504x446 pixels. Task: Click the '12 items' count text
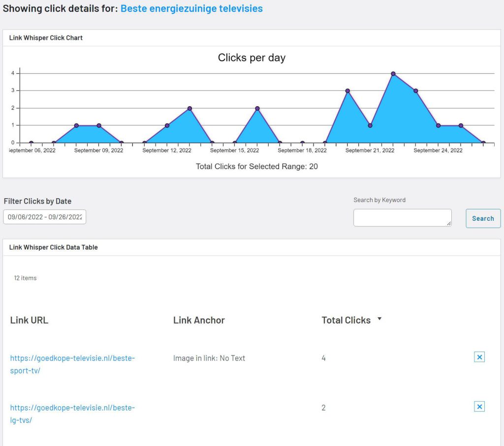pyautogui.click(x=25, y=278)
